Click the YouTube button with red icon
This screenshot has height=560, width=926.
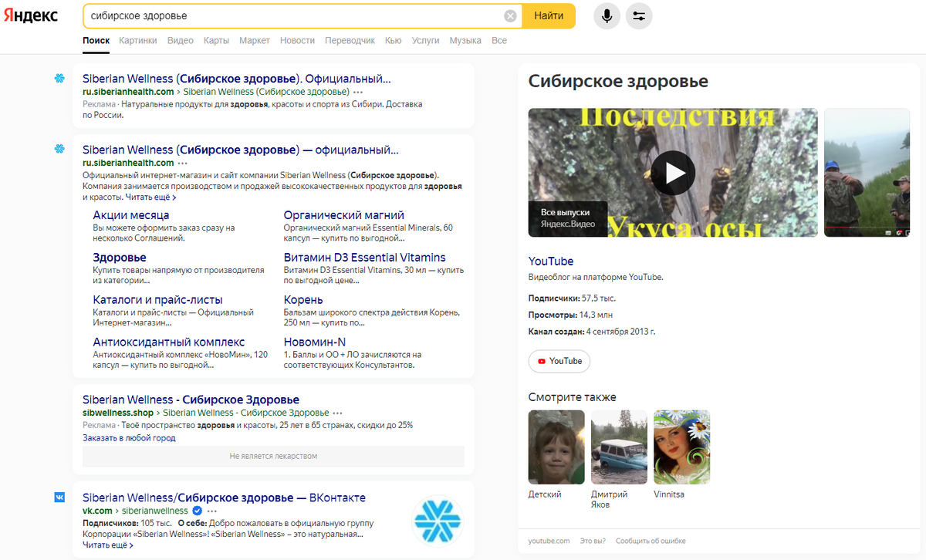(559, 361)
